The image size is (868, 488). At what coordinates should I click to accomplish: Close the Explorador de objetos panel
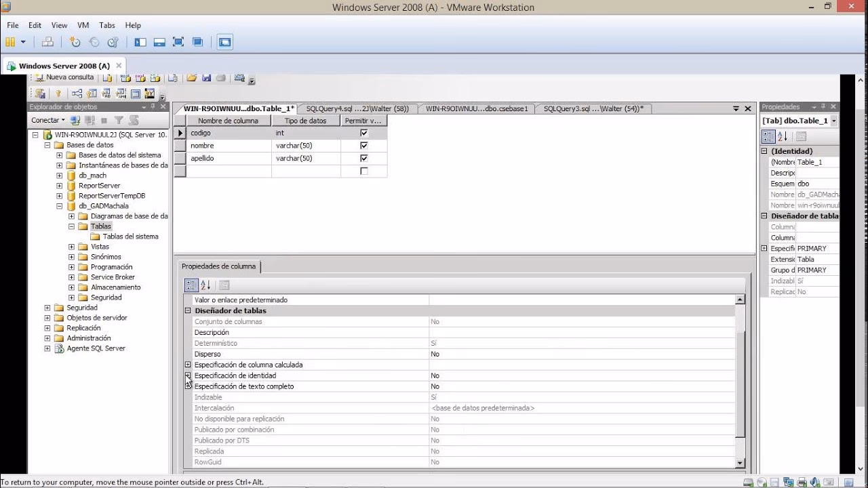[163, 107]
